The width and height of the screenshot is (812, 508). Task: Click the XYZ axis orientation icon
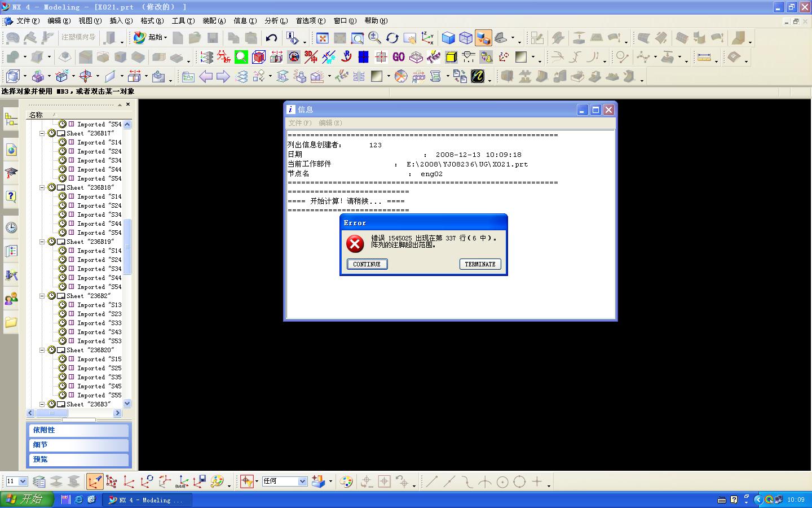[x=427, y=38]
